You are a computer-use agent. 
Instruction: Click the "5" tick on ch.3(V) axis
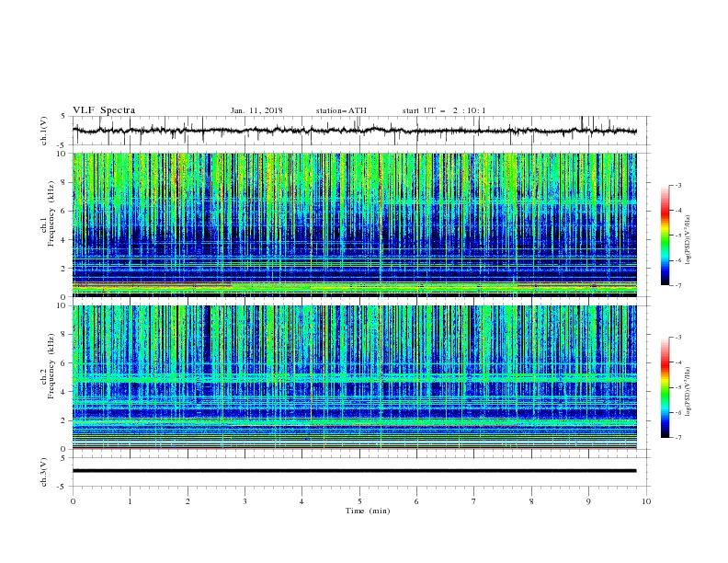pos(64,457)
